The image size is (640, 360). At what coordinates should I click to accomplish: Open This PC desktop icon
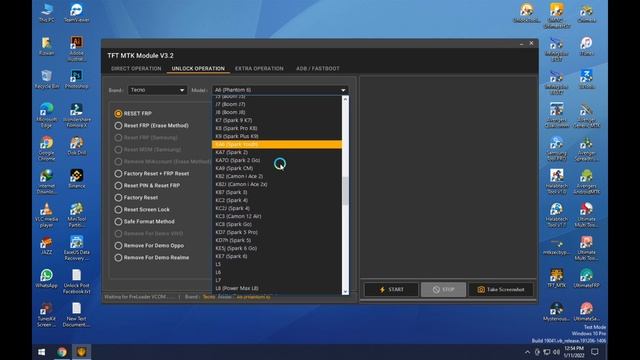47,13
